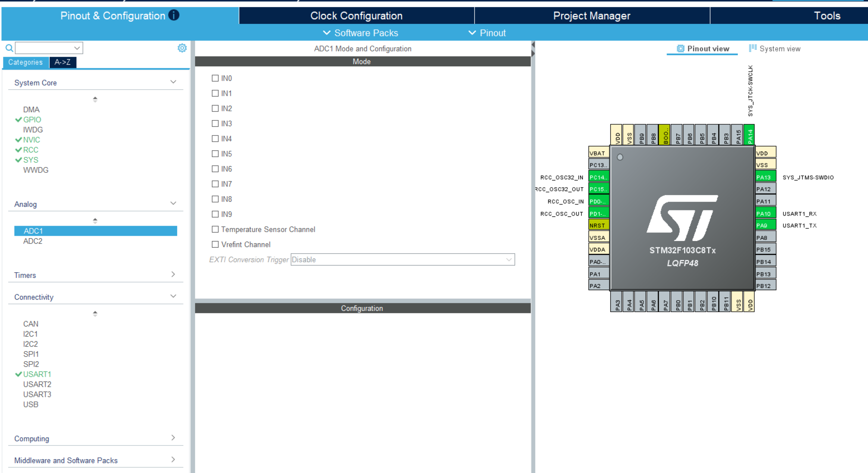Click the peripheral search input field

pyautogui.click(x=45, y=48)
